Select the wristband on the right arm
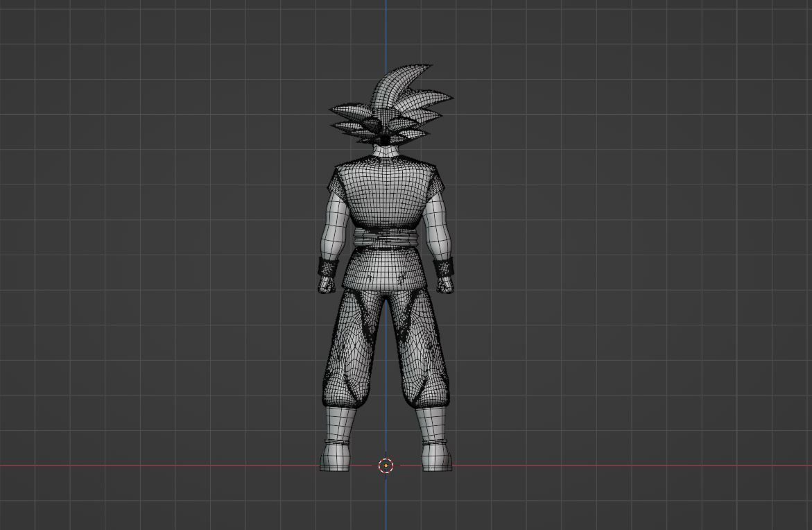This screenshot has height=530, width=812. (444, 268)
